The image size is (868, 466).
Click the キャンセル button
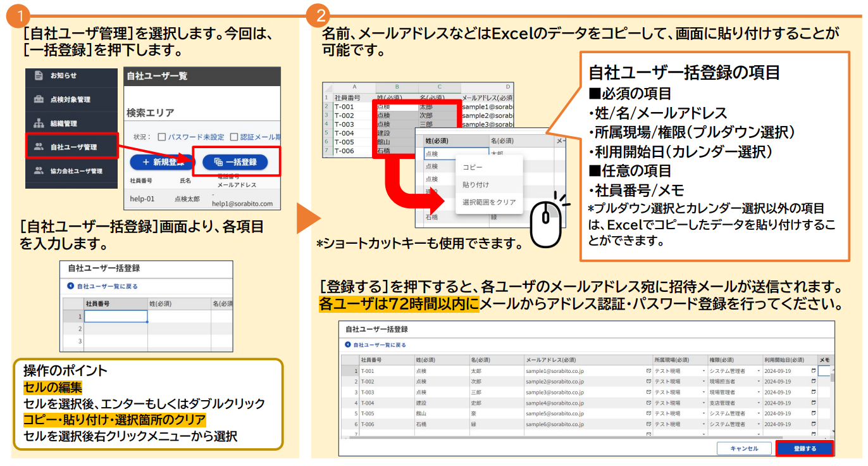[x=744, y=448]
